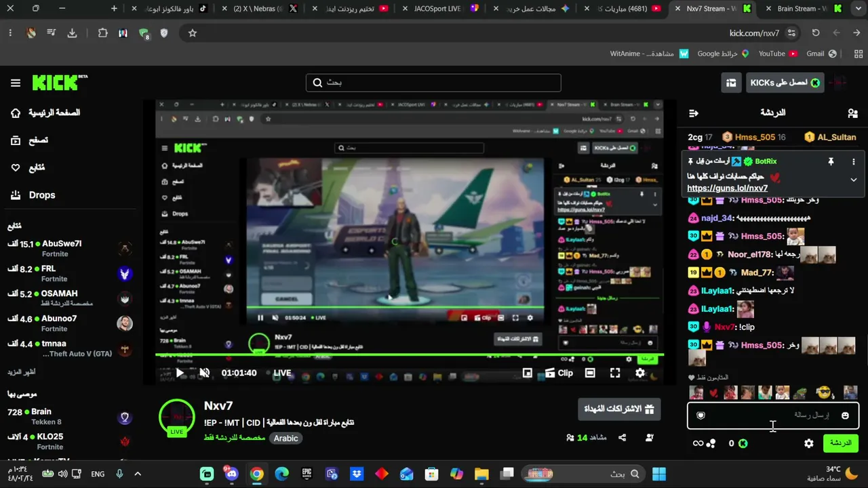
Task: Open the channel points infinity icon
Action: (698, 443)
